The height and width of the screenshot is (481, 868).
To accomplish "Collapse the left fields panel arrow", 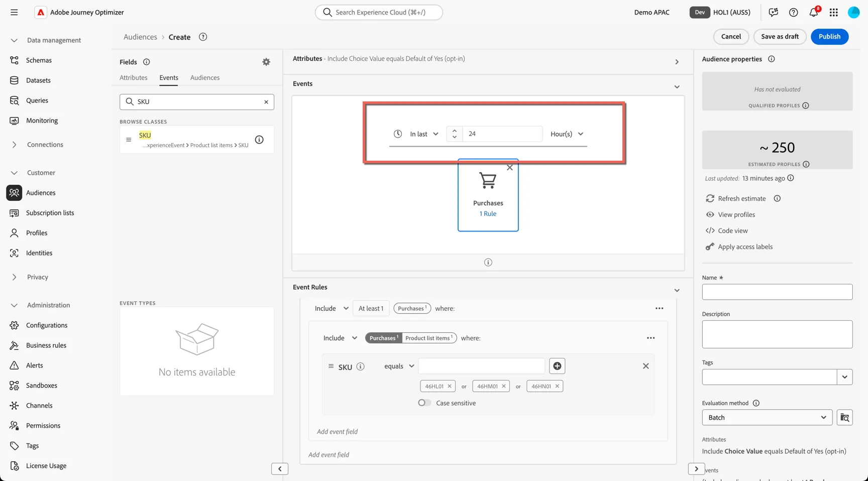I will point(280,469).
